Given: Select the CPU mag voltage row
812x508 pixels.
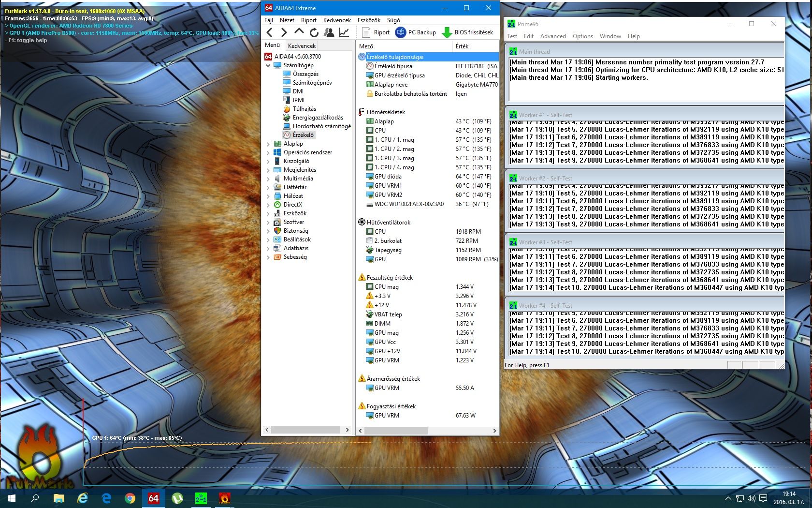Looking at the screenshot, I should 428,287.
